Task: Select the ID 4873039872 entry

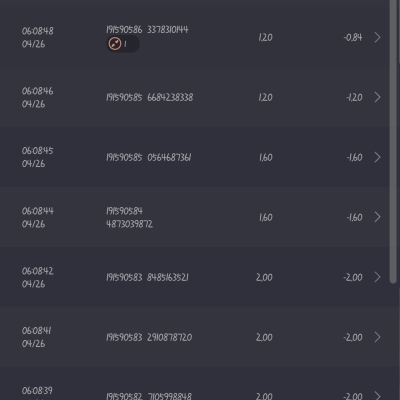Action: point(129,224)
